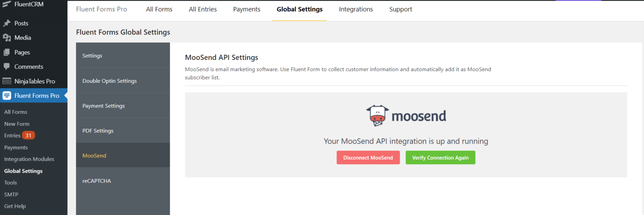Open PDF Settings section
Image resolution: width=644 pixels, height=215 pixels.
pos(123,130)
